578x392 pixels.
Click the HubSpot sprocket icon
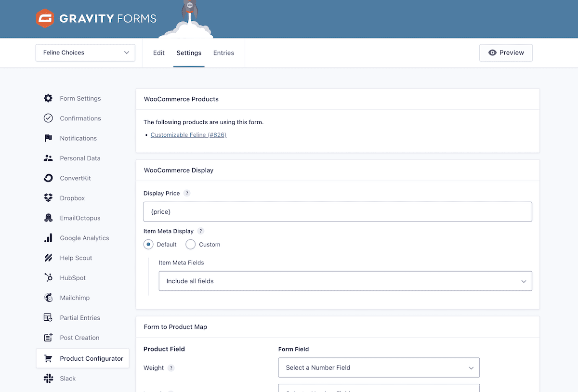(x=48, y=278)
